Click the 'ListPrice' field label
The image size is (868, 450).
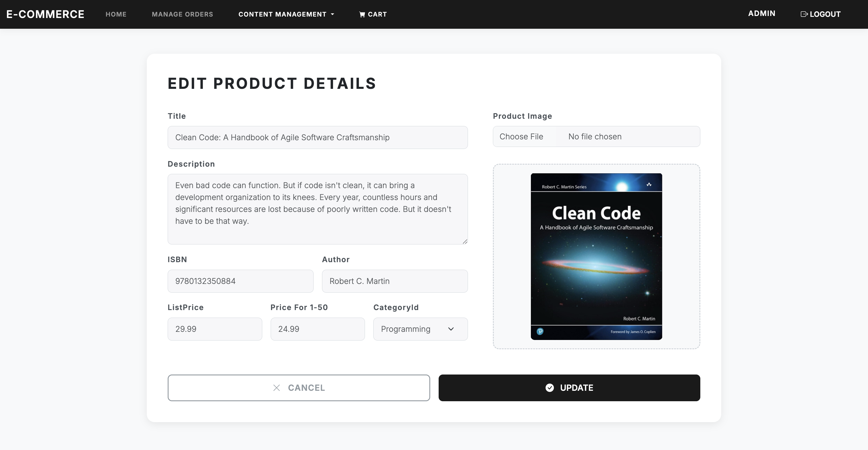point(186,307)
